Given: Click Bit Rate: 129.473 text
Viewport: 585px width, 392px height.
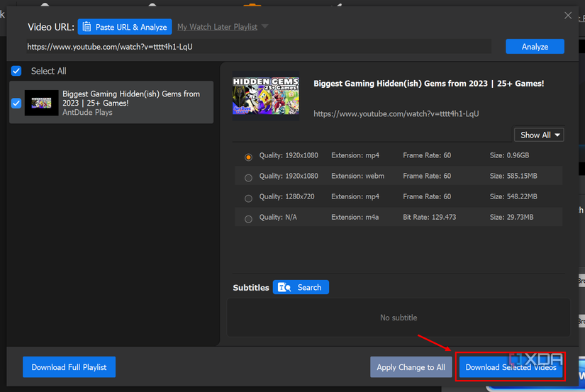Looking at the screenshot, I should [430, 217].
